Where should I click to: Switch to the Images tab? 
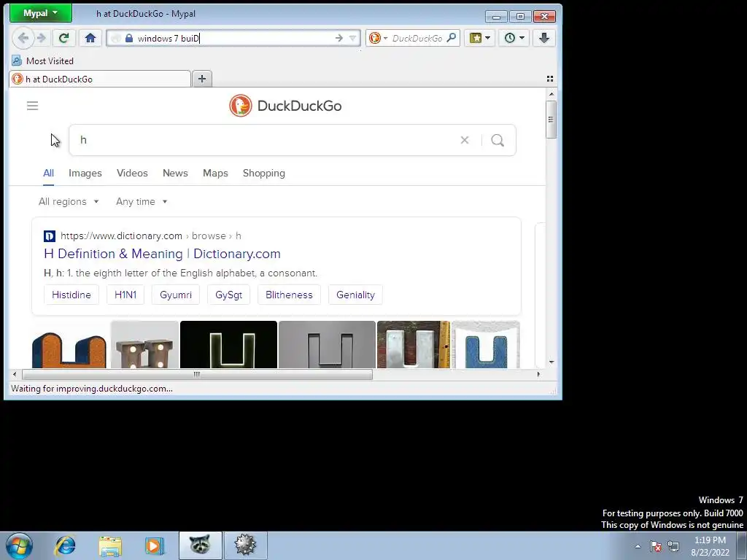click(85, 174)
